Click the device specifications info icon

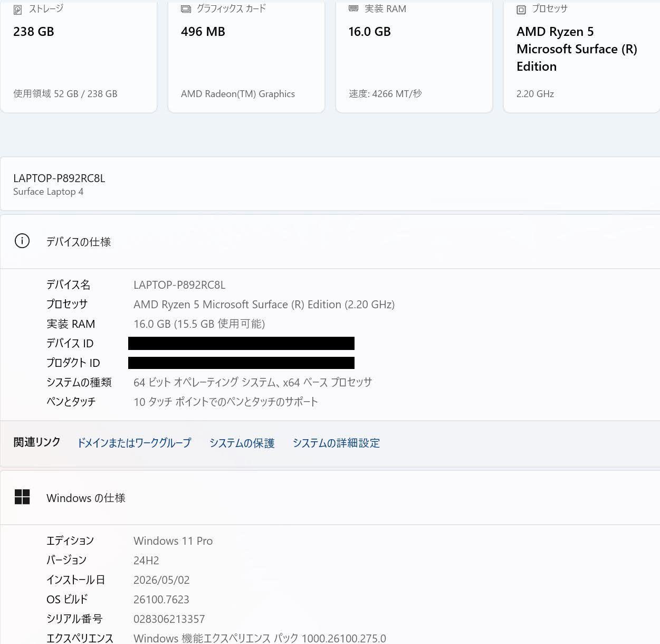point(22,241)
